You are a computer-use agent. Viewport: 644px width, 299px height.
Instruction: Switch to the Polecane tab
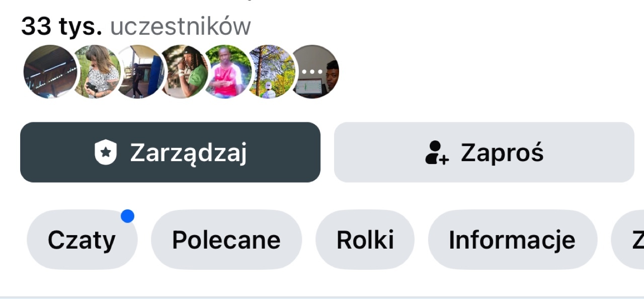226,240
